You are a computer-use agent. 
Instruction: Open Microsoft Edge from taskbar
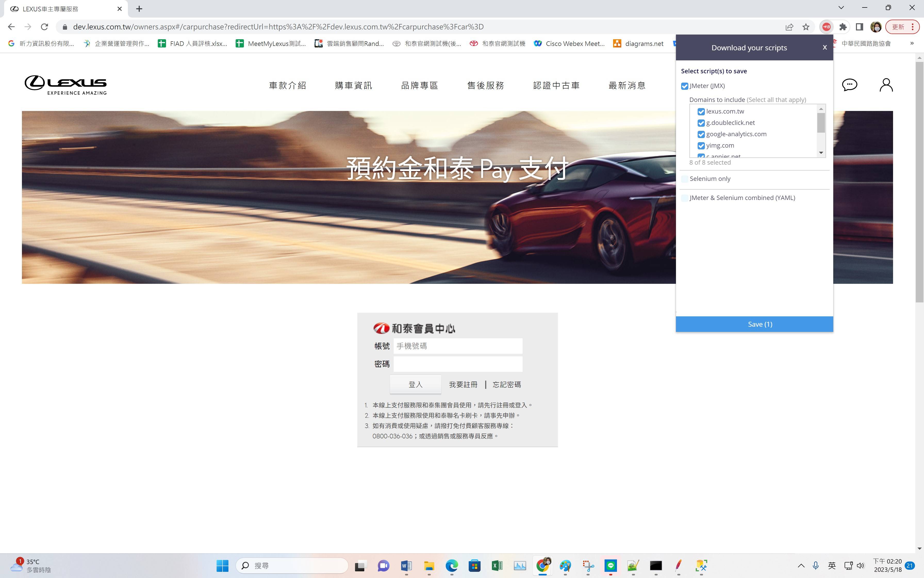pyautogui.click(x=452, y=565)
